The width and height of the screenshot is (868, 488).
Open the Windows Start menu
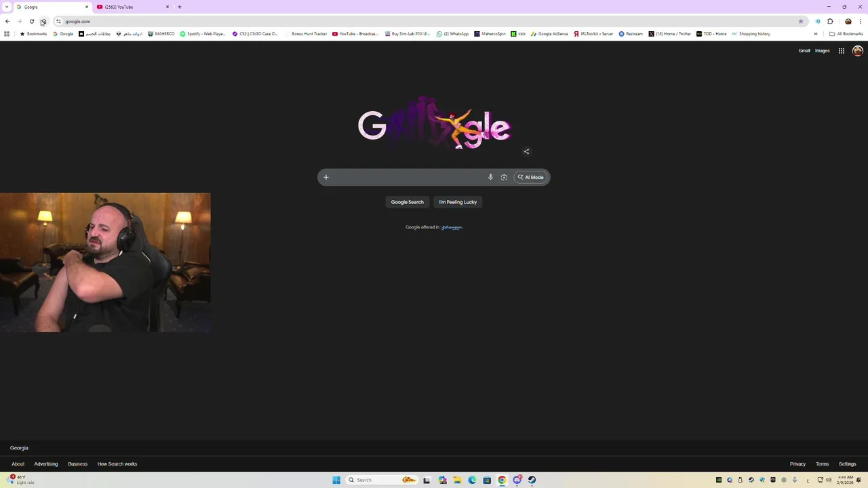336,480
